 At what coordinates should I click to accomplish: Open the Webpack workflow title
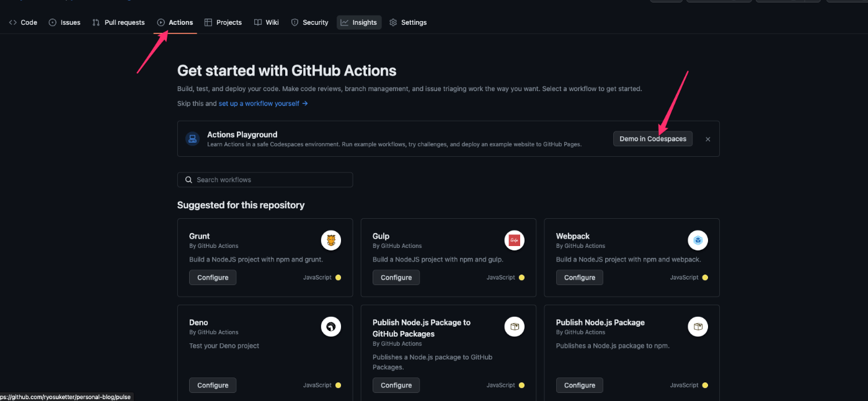point(573,236)
